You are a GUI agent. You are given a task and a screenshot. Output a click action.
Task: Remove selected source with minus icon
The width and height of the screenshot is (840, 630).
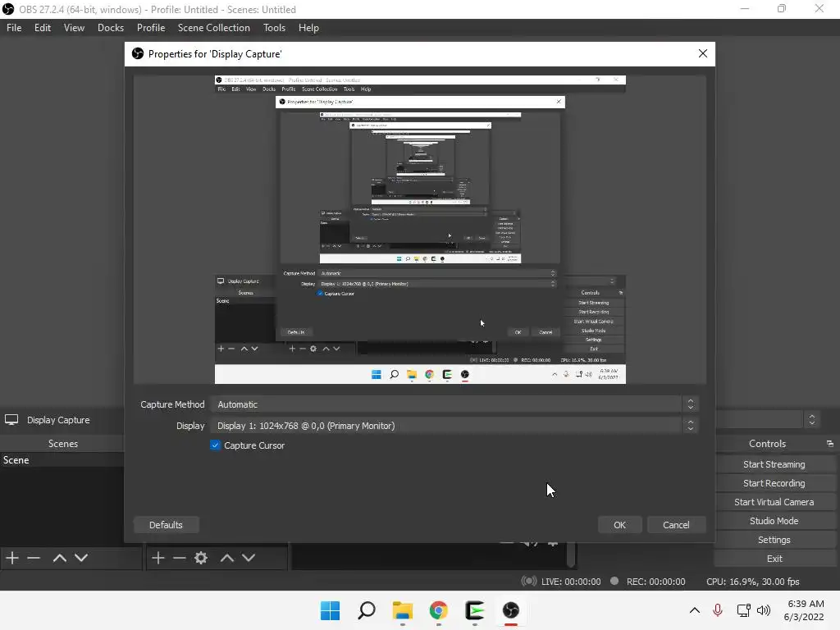click(x=180, y=558)
